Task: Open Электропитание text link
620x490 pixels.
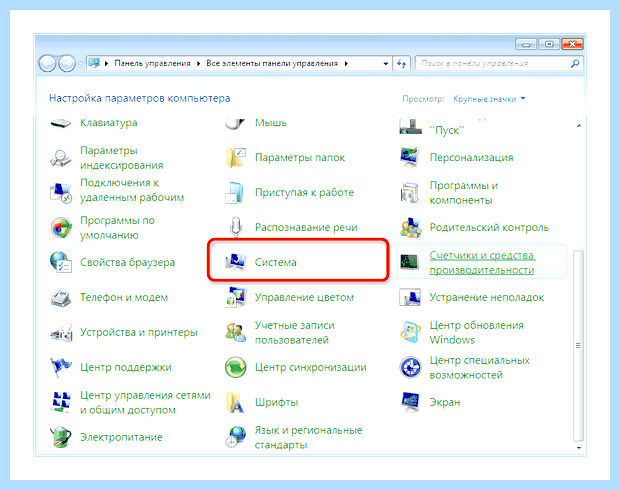Action: click(x=121, y=437)
